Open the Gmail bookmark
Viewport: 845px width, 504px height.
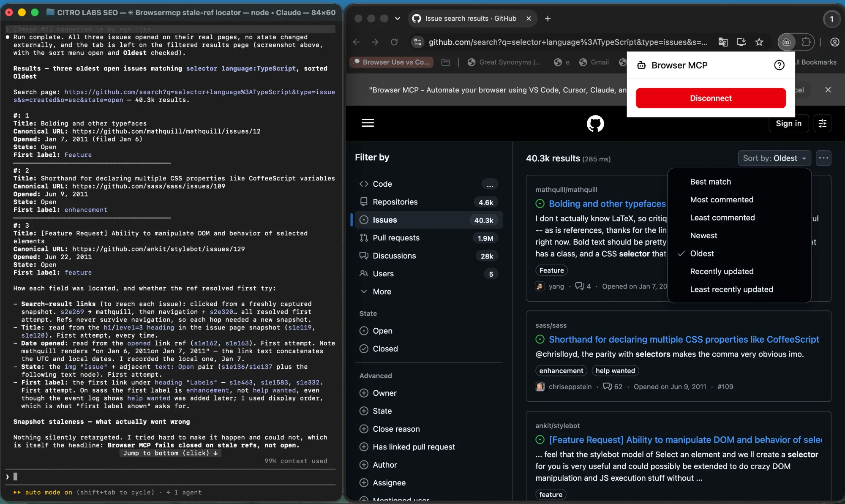point(594,62)
